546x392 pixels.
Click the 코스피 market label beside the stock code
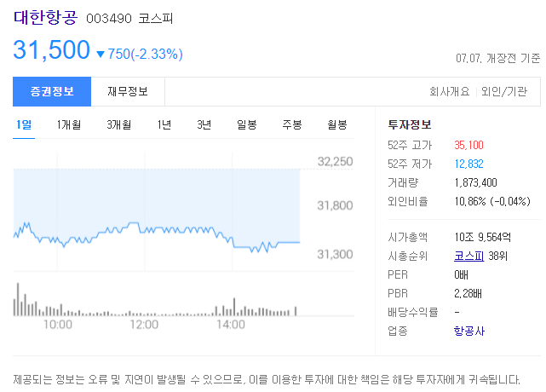point(156,19)
